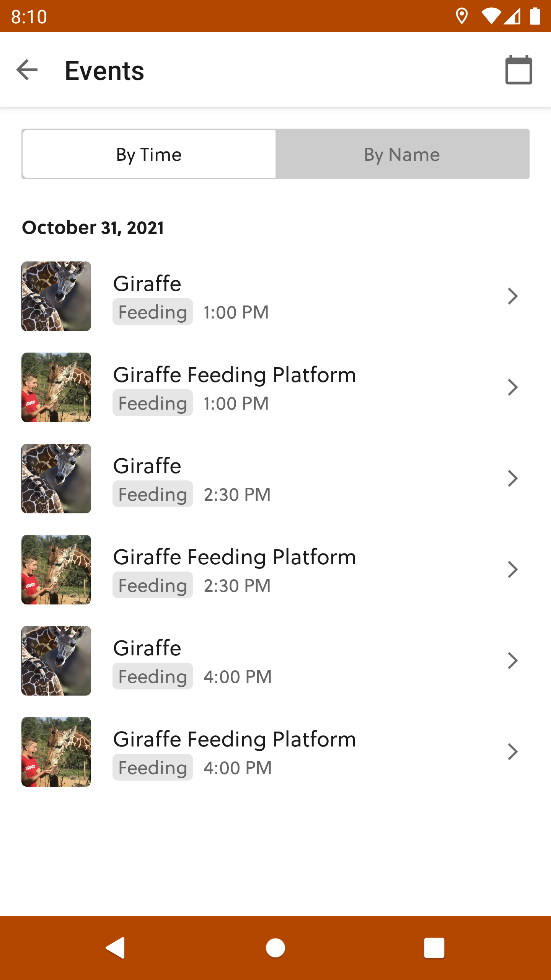
Task: Tap the back arrow in Events header
Action: 27,70
